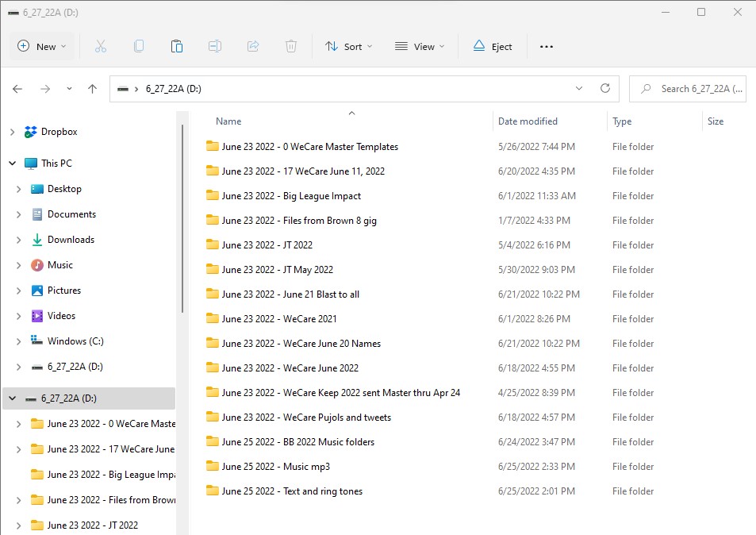
Task: Navigate up one folder level
Action: tap(92, 89)
